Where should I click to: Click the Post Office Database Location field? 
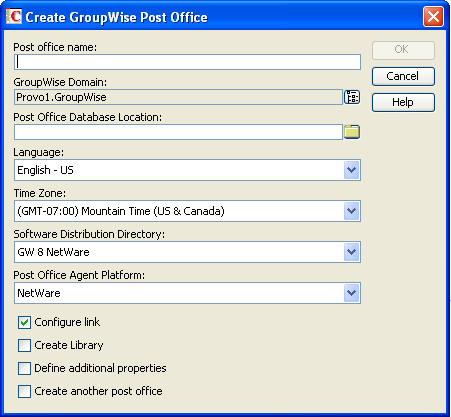pyautogui.click(x=178, y=132)
